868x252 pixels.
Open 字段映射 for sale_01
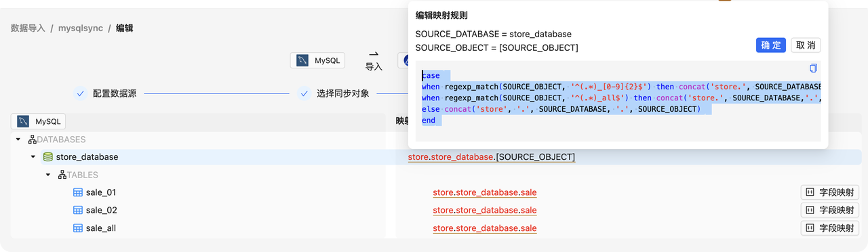coord(830,192)
